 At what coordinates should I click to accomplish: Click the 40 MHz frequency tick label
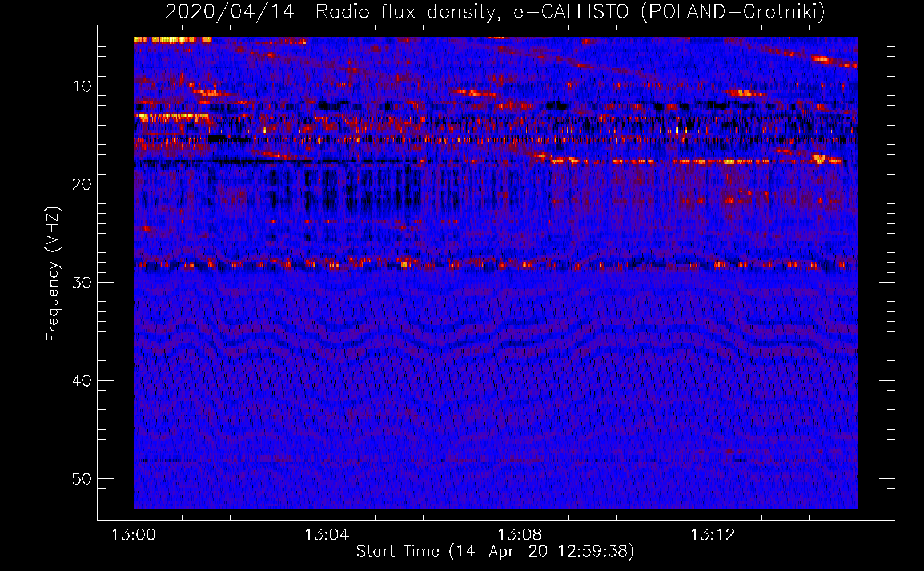pyautogui.click(x=82, y=381)
